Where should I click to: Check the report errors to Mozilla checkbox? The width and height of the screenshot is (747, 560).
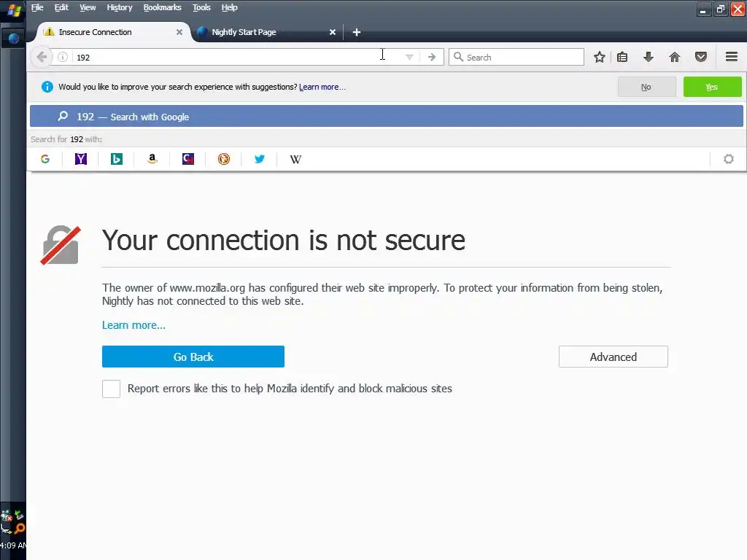tap(111, 389)
